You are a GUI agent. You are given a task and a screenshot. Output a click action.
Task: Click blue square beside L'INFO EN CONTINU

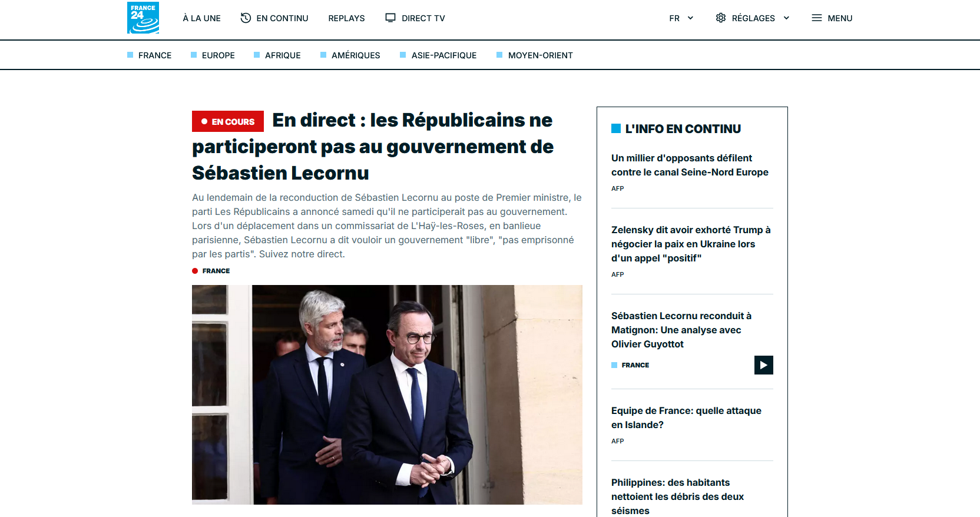(x=616, y=128)
